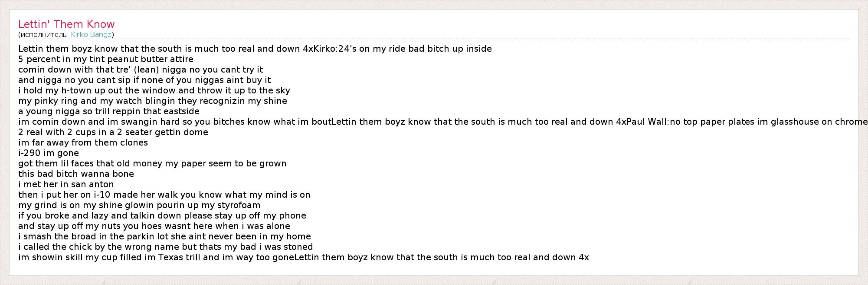
Task: Click the 'im far away from them clones' line
Action: pos(83,142)
